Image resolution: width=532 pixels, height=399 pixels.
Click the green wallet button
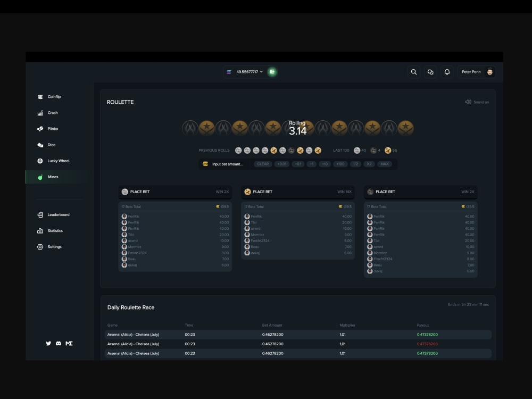click(x=272, y=72)
